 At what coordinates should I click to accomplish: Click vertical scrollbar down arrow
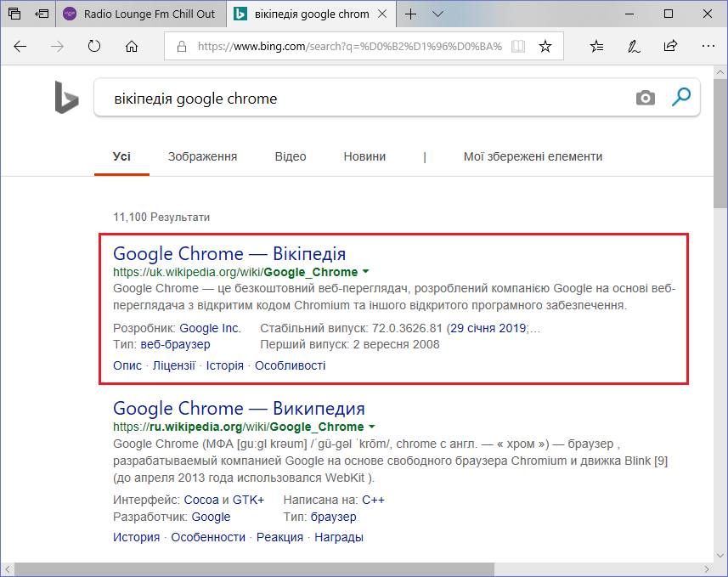(x=720, y=555)
